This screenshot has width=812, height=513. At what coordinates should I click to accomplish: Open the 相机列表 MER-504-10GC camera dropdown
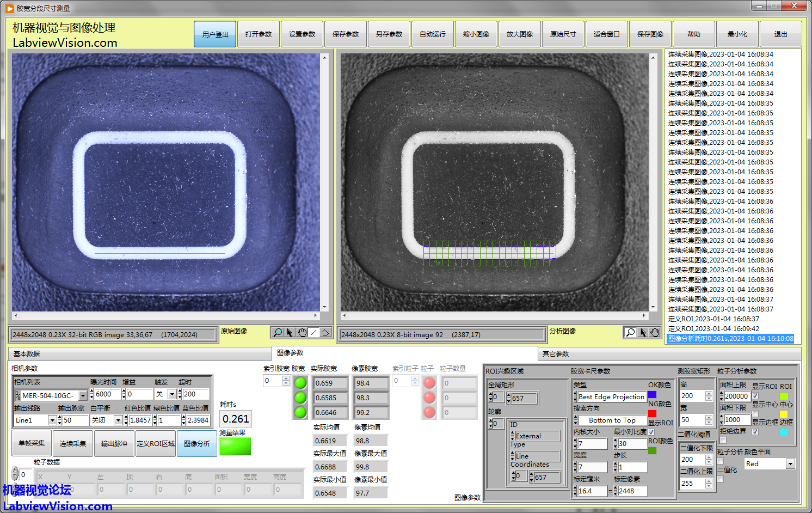[83, 395]
